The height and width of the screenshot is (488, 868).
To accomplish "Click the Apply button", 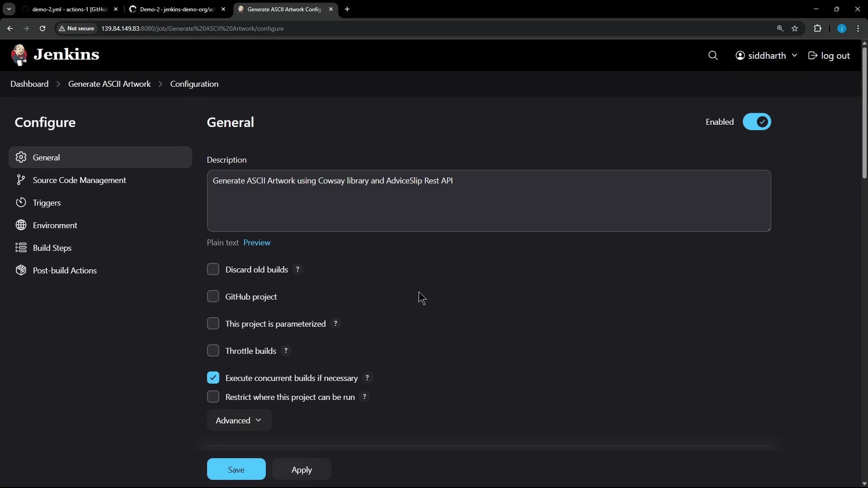I will tap(302, 469).
